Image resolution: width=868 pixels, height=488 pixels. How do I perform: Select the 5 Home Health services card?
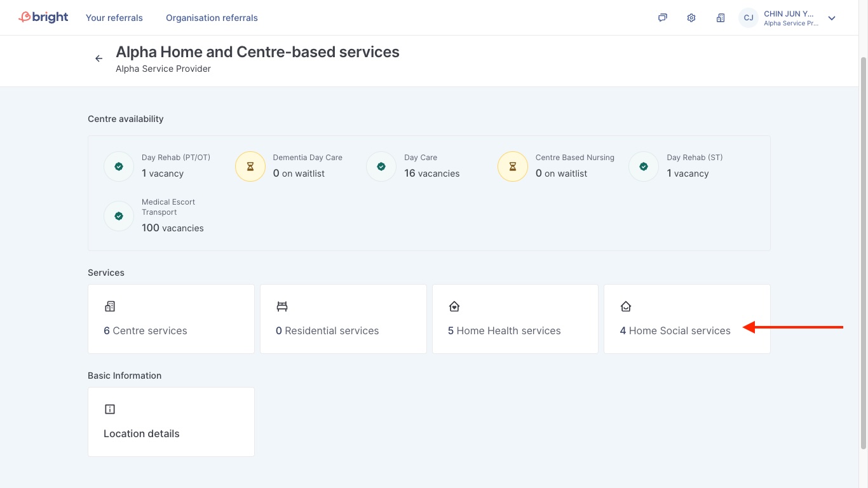click(515, 319)
